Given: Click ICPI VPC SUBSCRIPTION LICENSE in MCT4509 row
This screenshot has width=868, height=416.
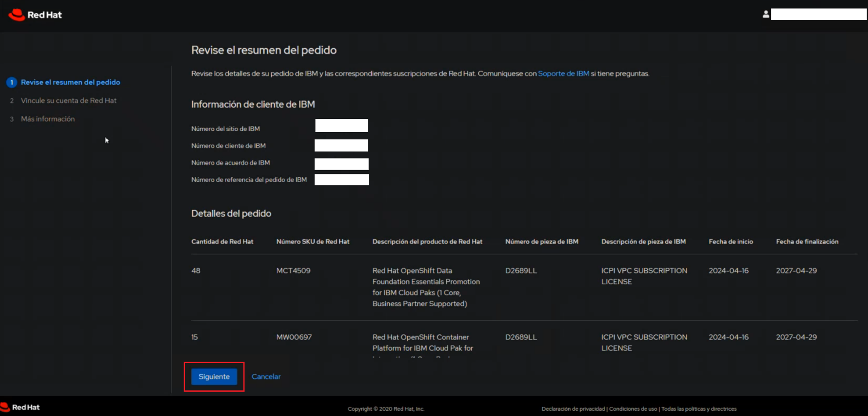Looking at the screenshot, I should (644, 276).
